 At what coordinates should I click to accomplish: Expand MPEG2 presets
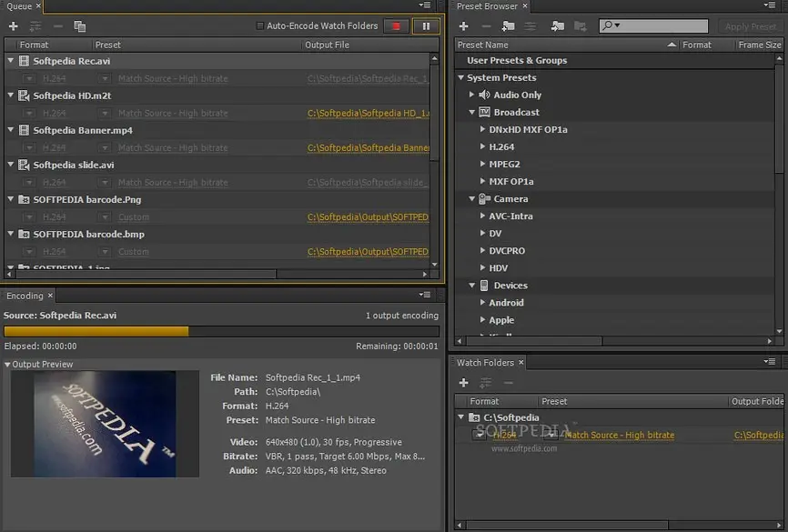(482, 164)
